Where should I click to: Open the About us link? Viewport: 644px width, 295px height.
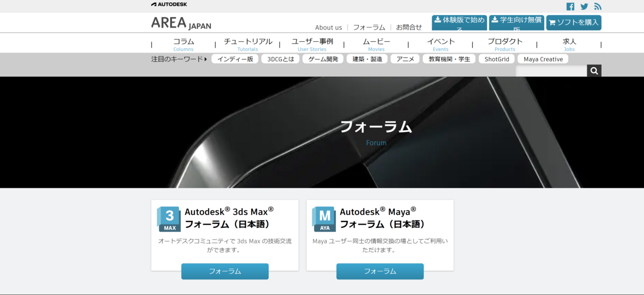pyautogui.click(x=328, y=27)
